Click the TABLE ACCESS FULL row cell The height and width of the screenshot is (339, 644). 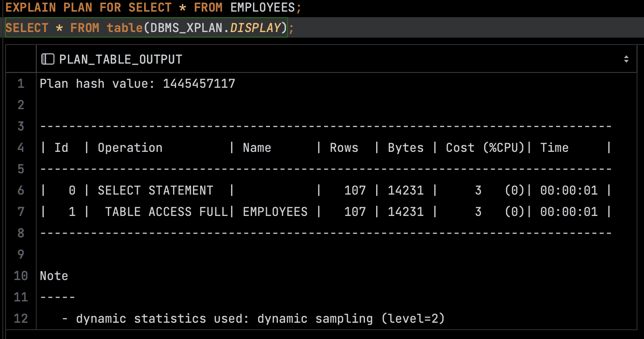click(x=336, y=212)
